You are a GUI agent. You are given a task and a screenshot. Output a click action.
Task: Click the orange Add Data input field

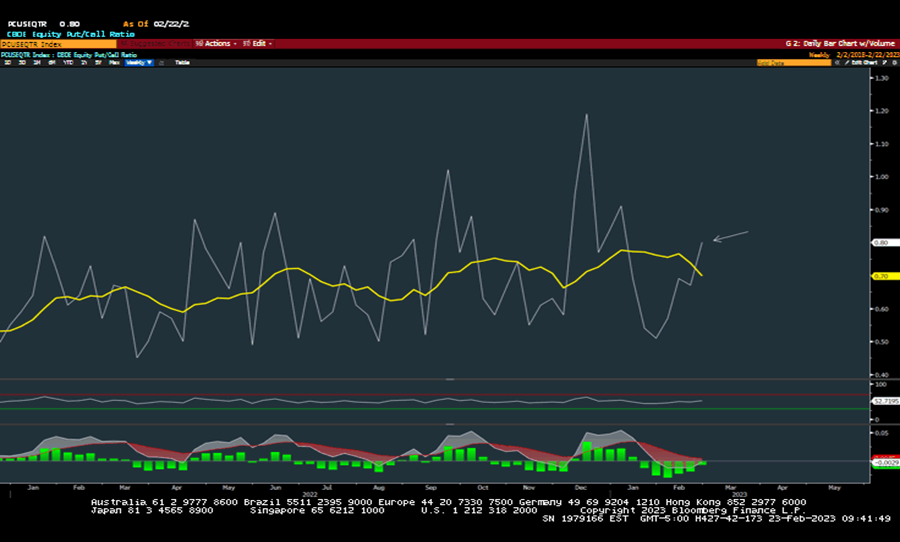794,63
